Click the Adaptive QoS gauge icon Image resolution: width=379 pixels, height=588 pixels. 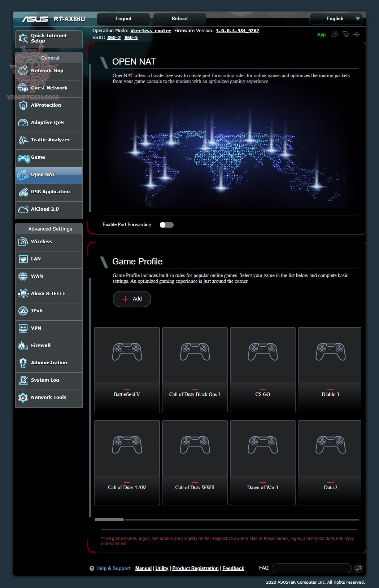pos(23,123)
